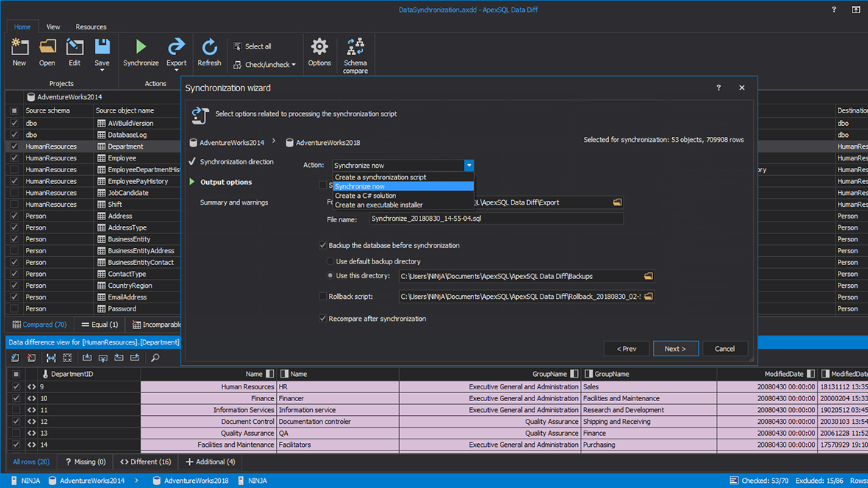The height and width of the screenshot is (488, 868).
Task: Open the Equal (1) tab
Action: pos(99,325)
